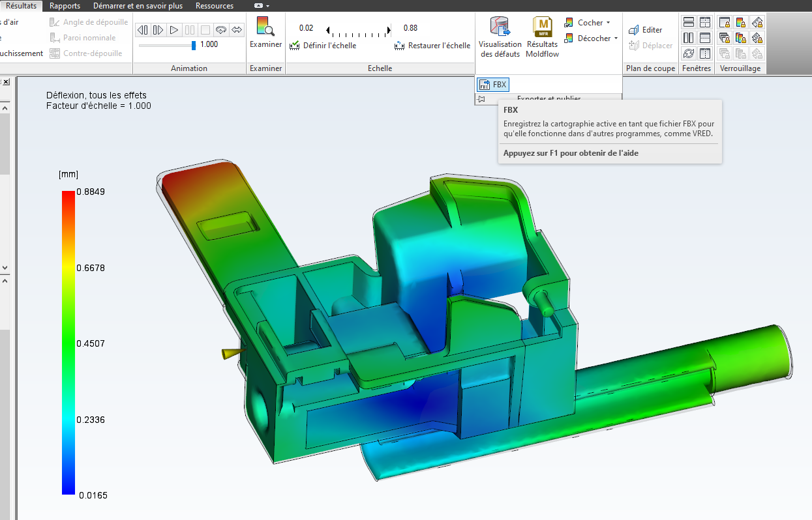The width and height of the screenshot is (812, 520).
Task: Play the deflection animation
Action: click(x=173, y=29)
